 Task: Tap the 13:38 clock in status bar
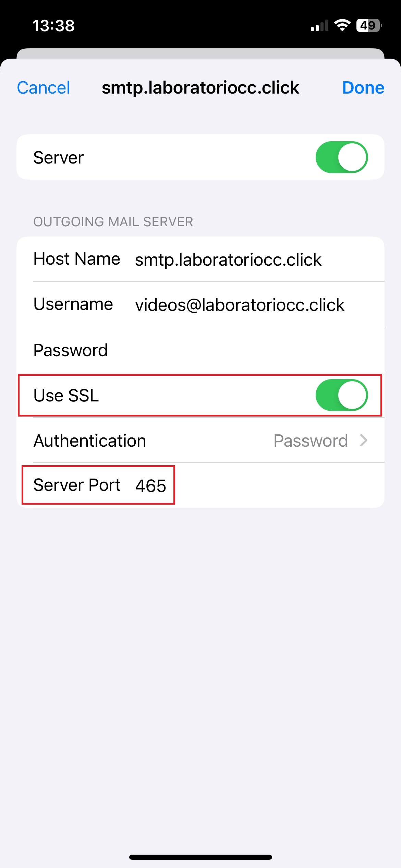[x=53, y=26]
